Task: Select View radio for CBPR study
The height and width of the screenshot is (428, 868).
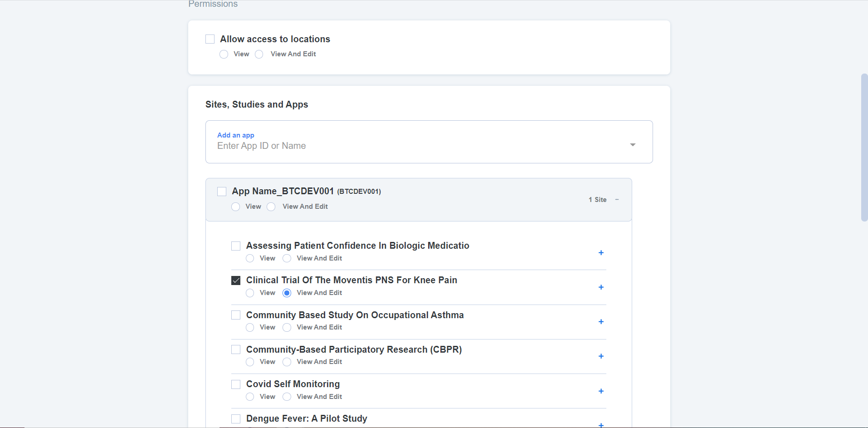Action: [x=250, y=362]
